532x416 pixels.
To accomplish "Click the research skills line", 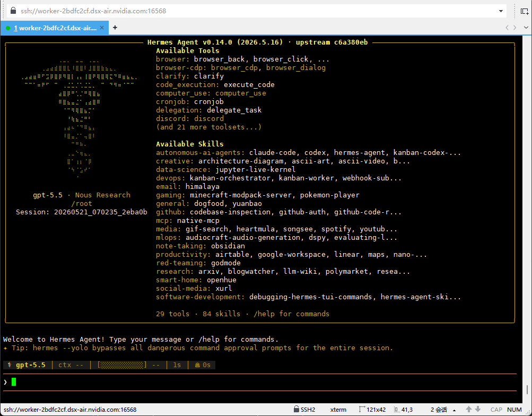I will point(283,271).
